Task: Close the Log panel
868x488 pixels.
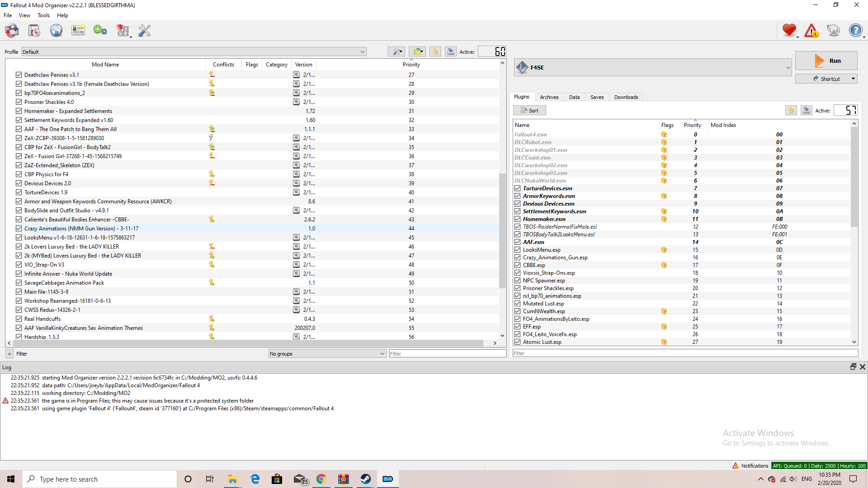Action: pos(863,367)
